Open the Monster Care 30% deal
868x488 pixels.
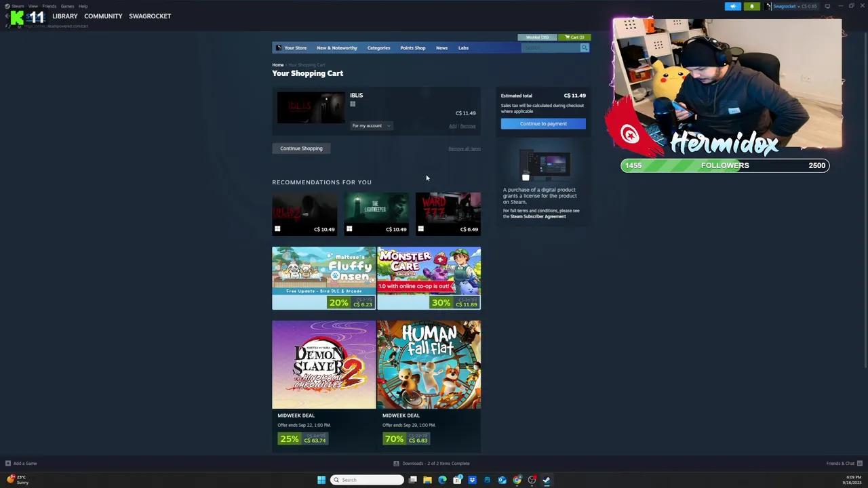pos(429,278)
